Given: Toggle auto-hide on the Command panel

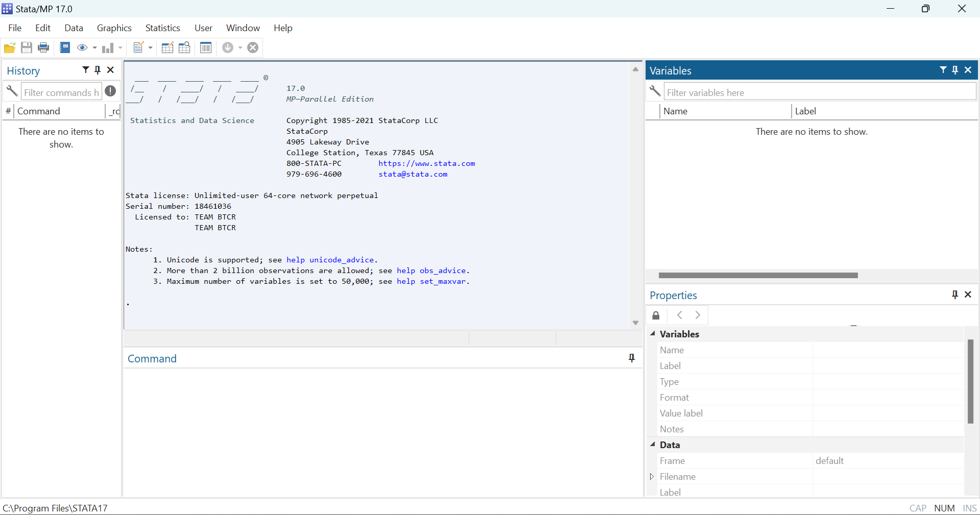Looking at the screenshot, I should (x=632, y=358).
